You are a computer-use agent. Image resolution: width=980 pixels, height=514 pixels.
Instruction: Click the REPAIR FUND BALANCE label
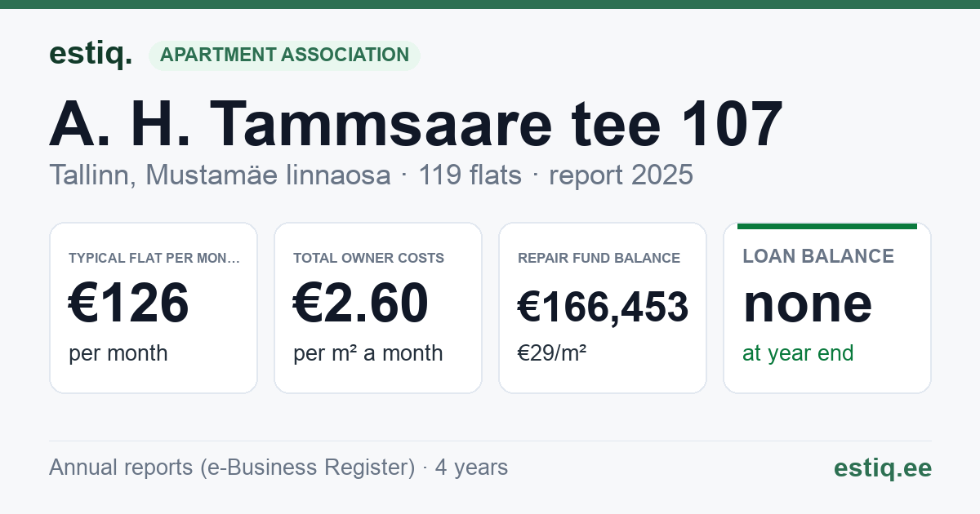(599, 258)
